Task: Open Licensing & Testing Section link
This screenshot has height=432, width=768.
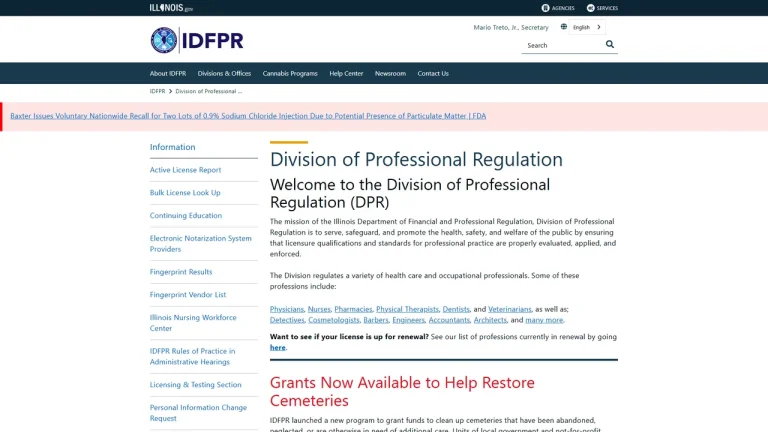Action: coord(195,385)
